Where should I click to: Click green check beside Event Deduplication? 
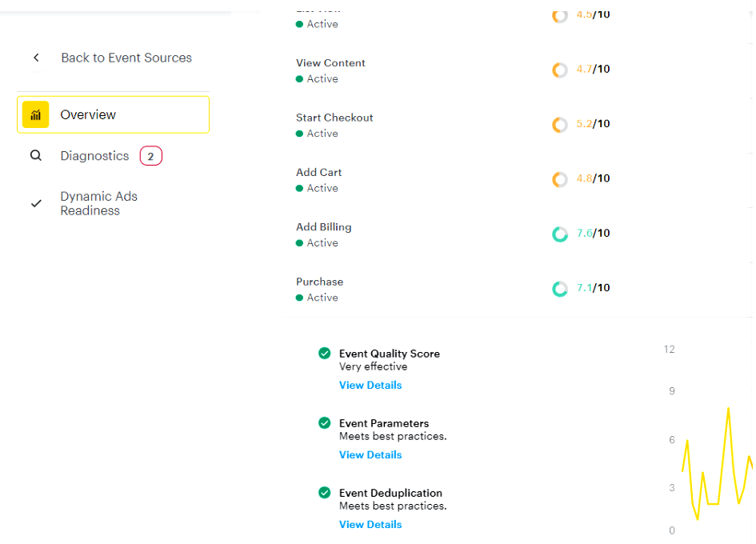pyautogui.click(x=325, y=492)
